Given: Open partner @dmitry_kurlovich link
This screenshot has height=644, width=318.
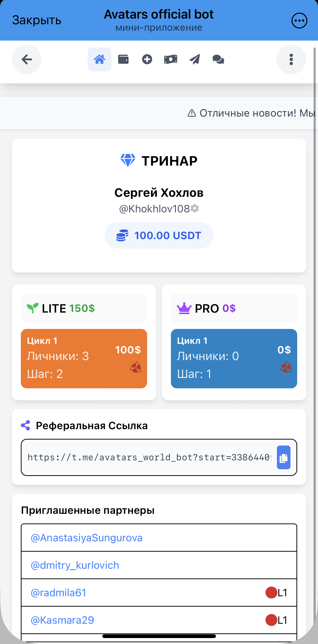Looking at the screenshot, I should tap(75, 565).
